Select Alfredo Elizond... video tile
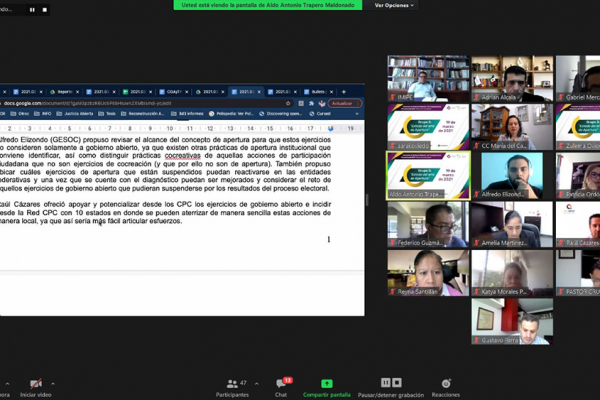The width and height of the screenshot is (600, 400). click(512, 176)
